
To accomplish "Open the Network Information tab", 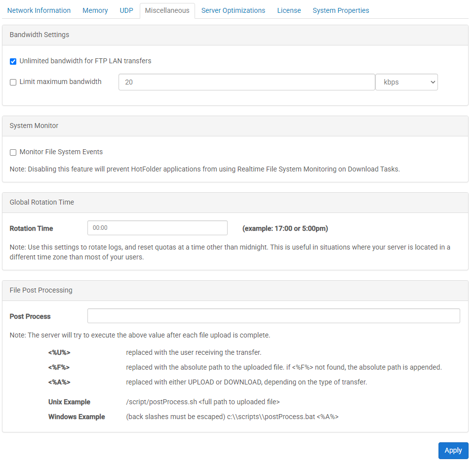I will (39, 11).
